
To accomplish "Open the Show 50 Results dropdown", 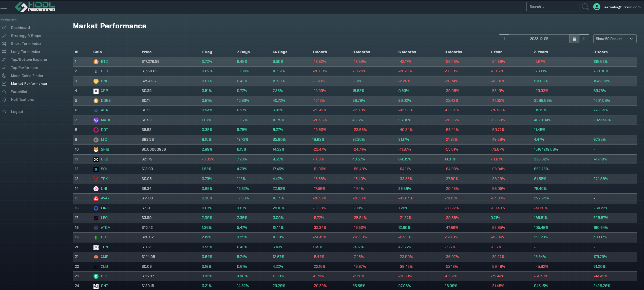I will click(615, 39).
